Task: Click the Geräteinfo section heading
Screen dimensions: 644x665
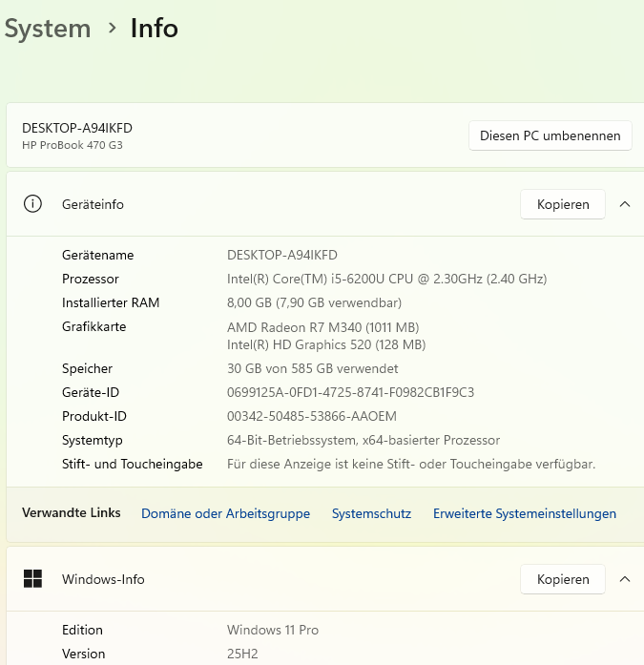Action: (x=93, y=204)
